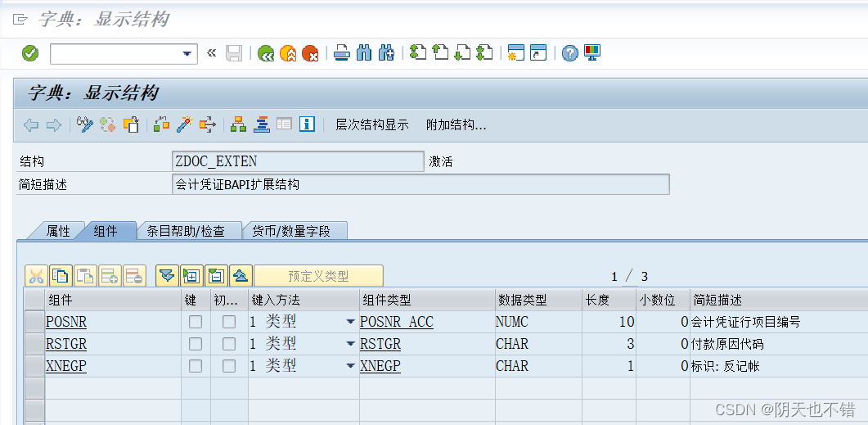Click the Active/Inactive toggle icon
The width and height of the screenshot is (868, 425).
tap(107, 124)
